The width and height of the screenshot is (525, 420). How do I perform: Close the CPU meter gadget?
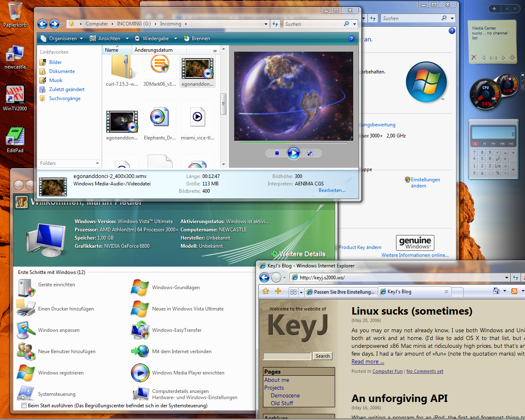(523, 75)
